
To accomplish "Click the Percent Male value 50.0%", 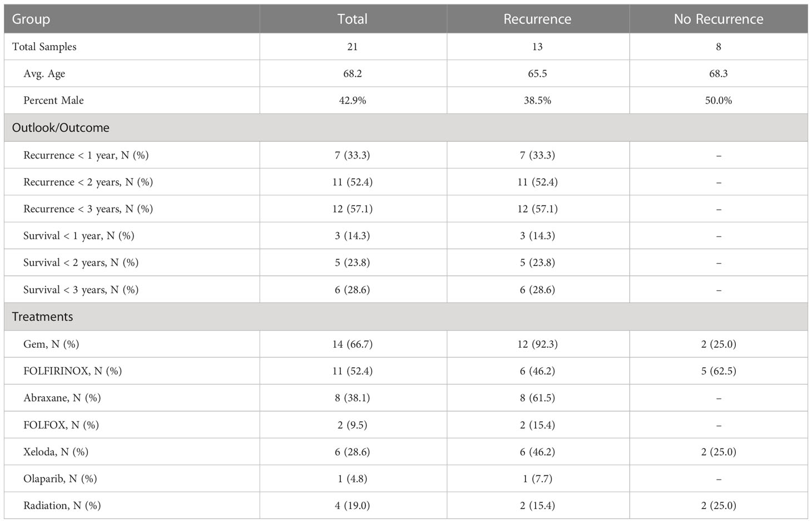I will (719, 101).
